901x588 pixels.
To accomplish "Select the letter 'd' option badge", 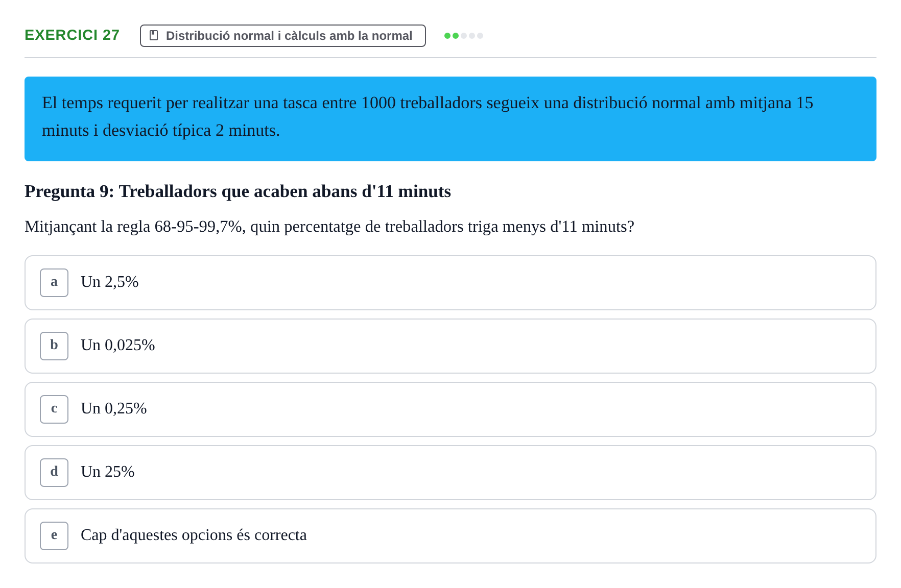I will [54, 473].
